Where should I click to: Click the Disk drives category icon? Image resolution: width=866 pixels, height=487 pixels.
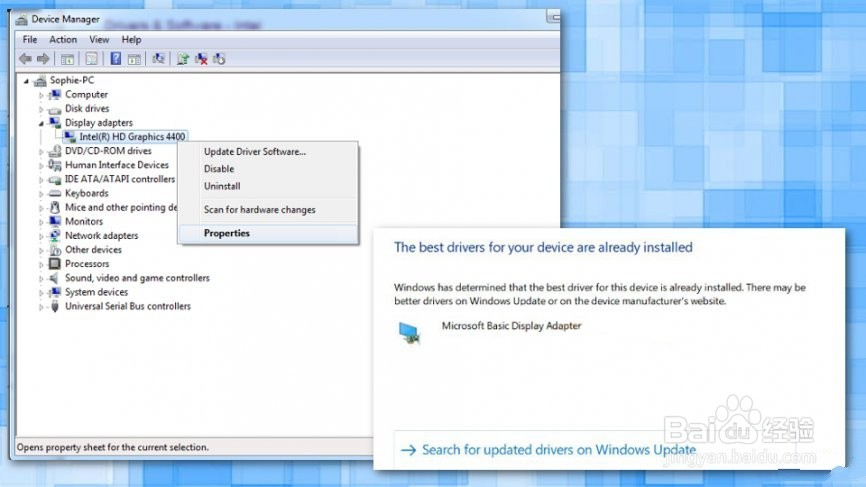pyautogui.click(x=55, y=109)
